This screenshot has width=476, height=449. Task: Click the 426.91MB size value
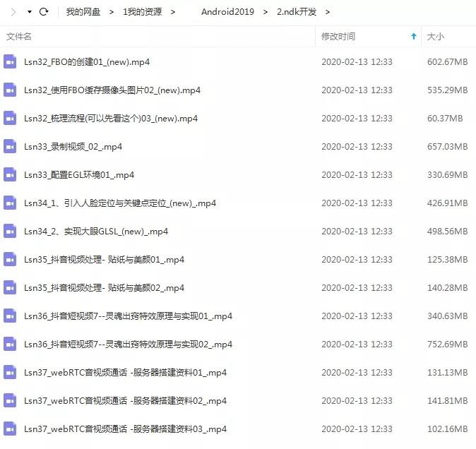point(448,203)
